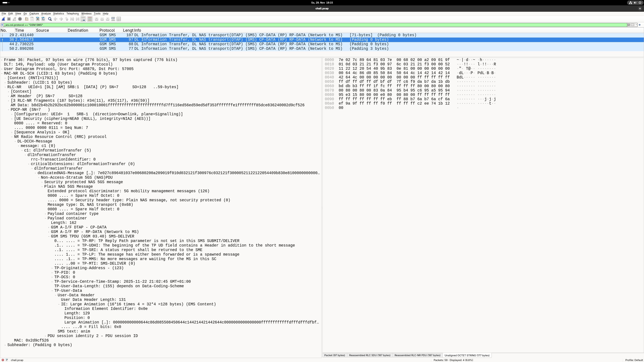Viewport: 644px width, 362px height.
Task: Start capturing packets with the shark fin icon
Action: (3, 19)
